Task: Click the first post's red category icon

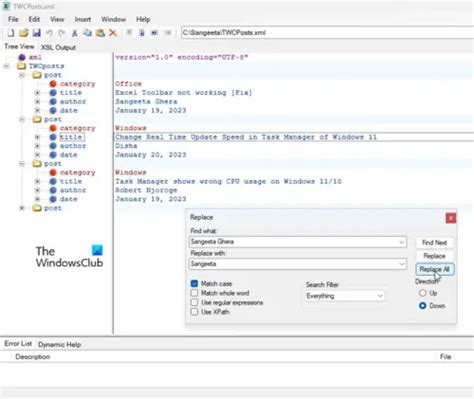Action: tap(53, 84)
